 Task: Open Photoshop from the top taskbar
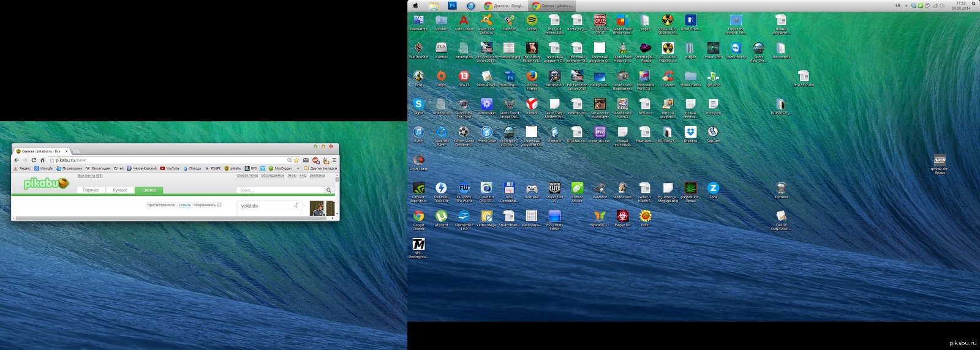click(x=452, y=6)
